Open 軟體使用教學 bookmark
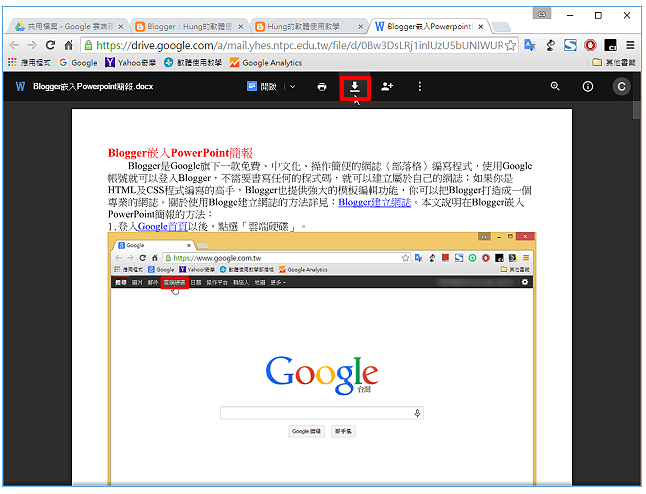Viewport: 646px width, 494px height. tap(193, 63)
